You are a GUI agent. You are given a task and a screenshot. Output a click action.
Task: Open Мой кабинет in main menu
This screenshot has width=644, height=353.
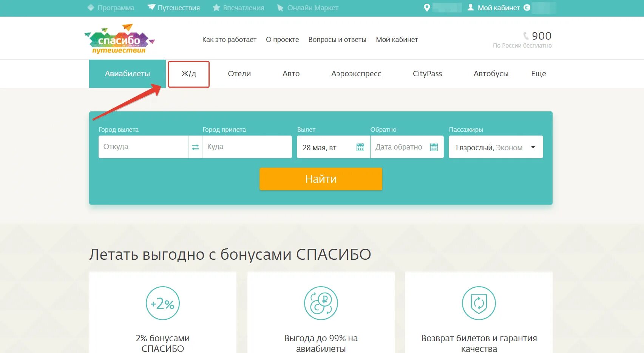397,40
